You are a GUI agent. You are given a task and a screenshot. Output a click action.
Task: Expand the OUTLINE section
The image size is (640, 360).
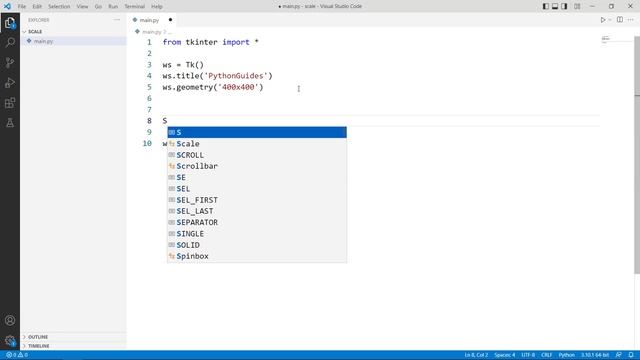pos(73,337)
